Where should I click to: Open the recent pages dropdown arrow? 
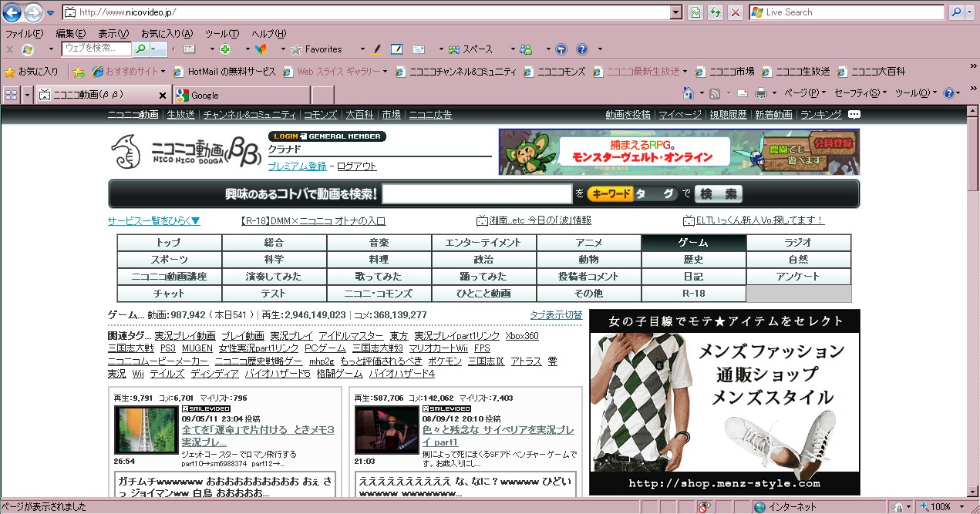[x=50, y=13]
